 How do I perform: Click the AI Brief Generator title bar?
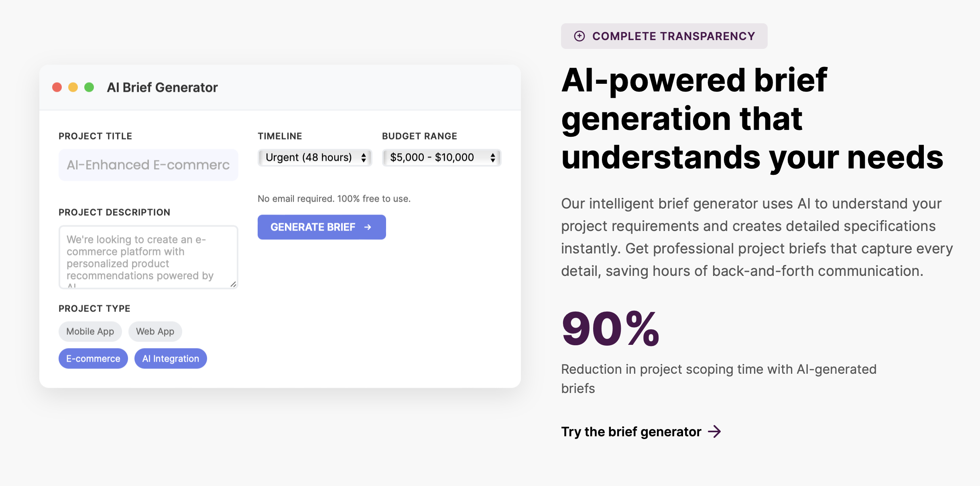[280, 87]
